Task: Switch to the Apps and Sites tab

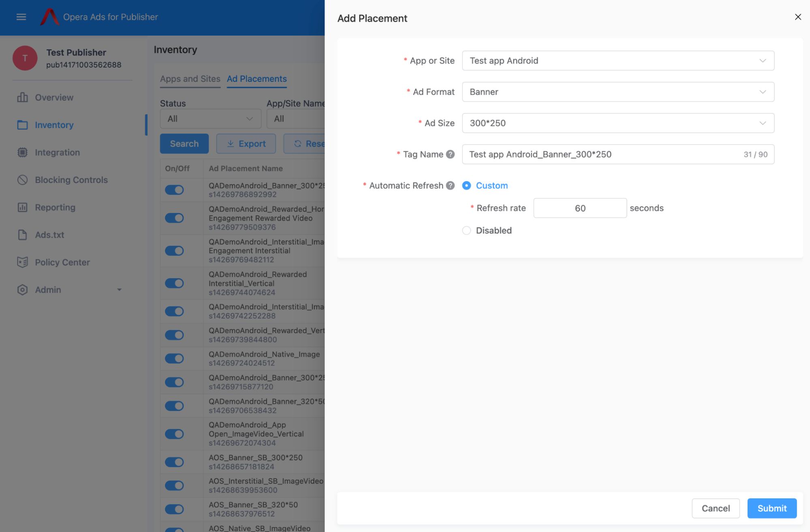Action: [190, 79]
